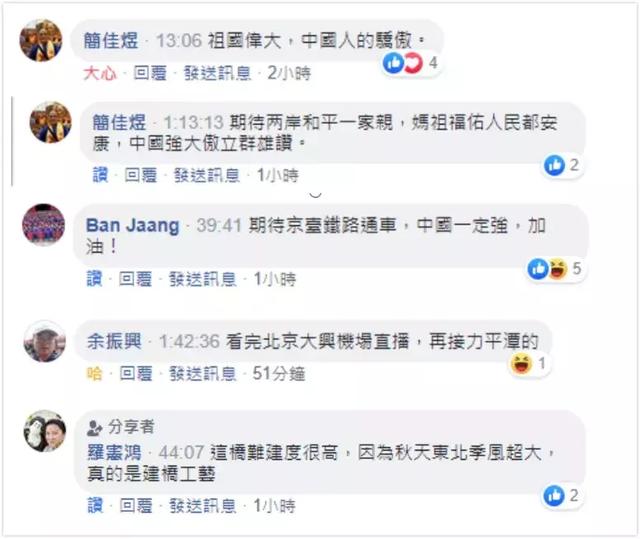Open 余振興's profile avatar
This screenshot has height=539, width=640.
pyautogui.click(x=44, y=342)
